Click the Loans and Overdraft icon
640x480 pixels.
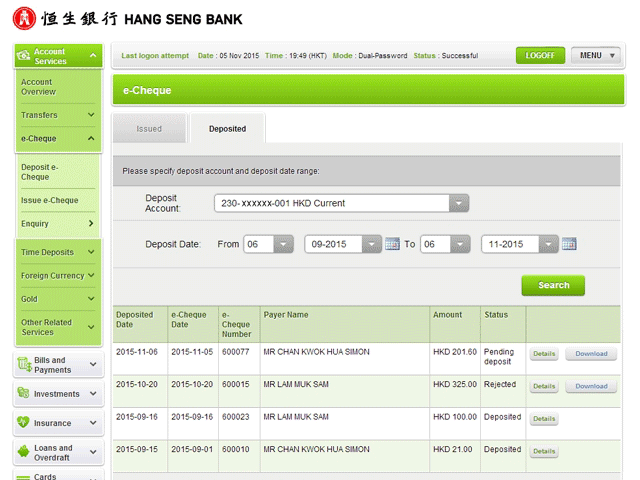(x=24, y=453)
